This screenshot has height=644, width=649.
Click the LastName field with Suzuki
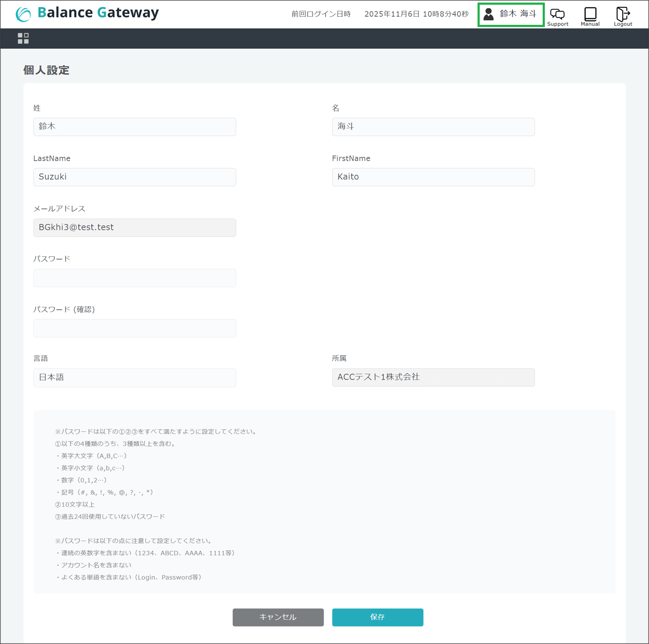pos(135,177)
